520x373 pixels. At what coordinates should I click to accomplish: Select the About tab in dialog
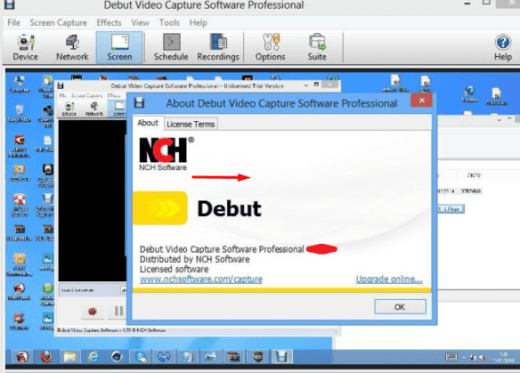tap(148, 123)
